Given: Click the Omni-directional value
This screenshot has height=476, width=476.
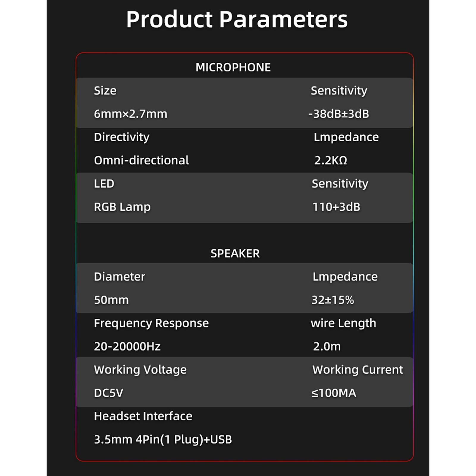Looking at the screenshot, I should click(141, 160).
